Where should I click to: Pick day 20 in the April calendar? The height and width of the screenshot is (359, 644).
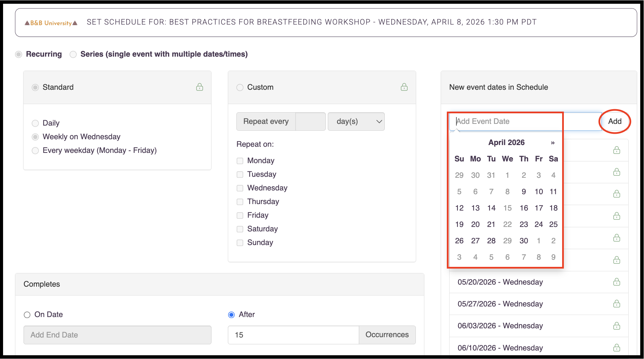[475, 224]
